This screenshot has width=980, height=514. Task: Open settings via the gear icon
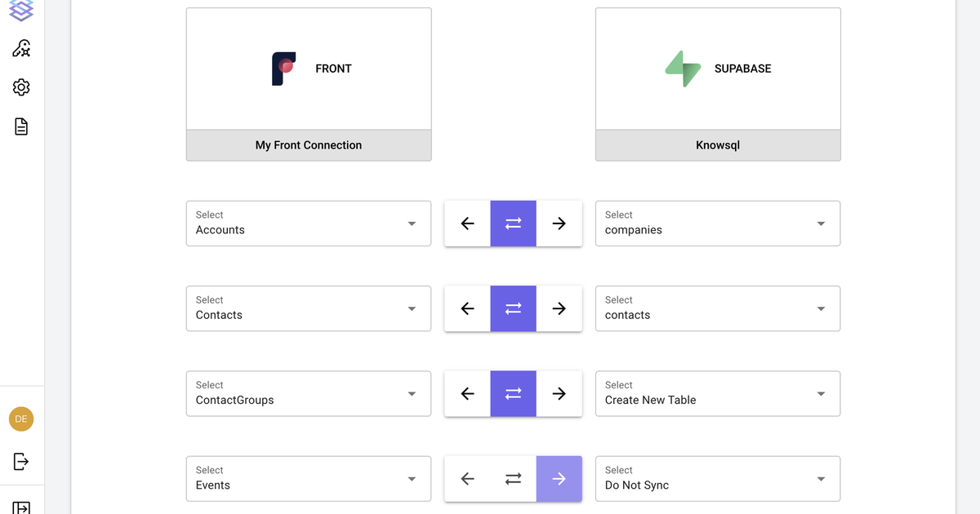(20, 86)
